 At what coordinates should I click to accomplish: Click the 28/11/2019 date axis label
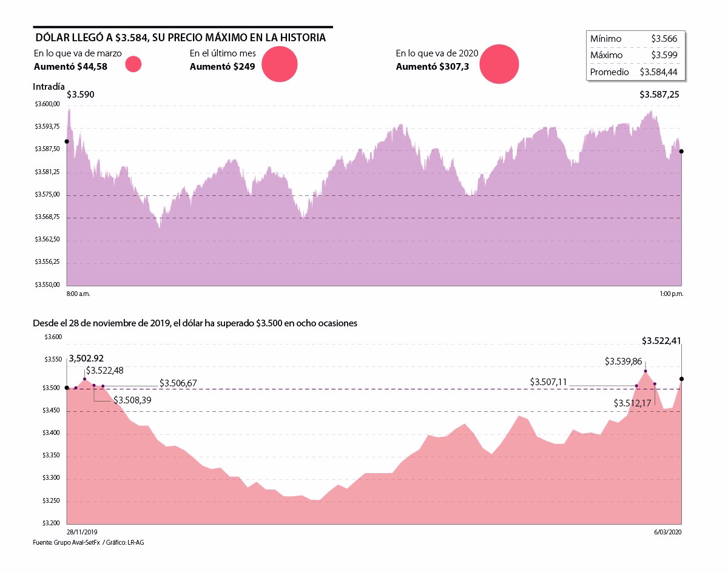click(x=82, y=532)
